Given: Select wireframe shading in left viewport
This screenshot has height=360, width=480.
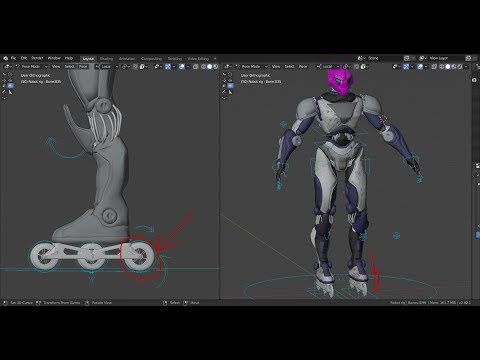Looking at the screenshot, I should click(x=203, y=67).
